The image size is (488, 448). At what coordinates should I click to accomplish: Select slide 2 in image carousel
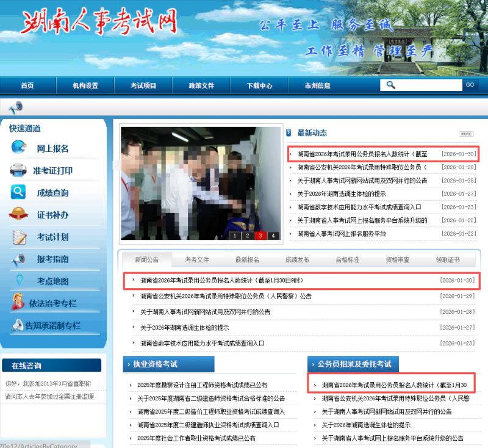point(248,236)
